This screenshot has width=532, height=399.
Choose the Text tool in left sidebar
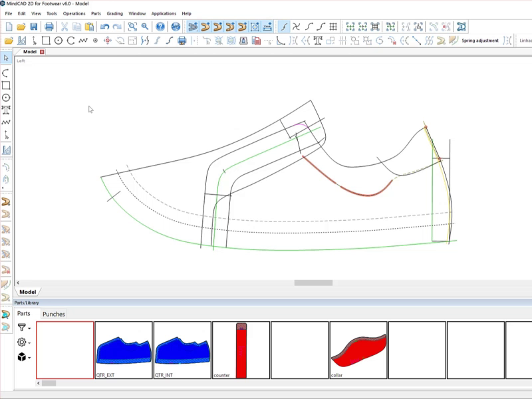pos(6,110)
